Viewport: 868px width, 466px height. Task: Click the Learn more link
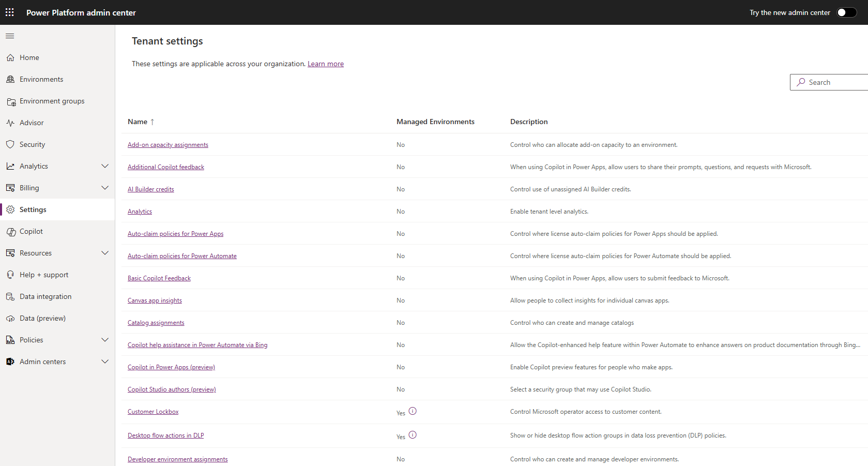[326, 64]
